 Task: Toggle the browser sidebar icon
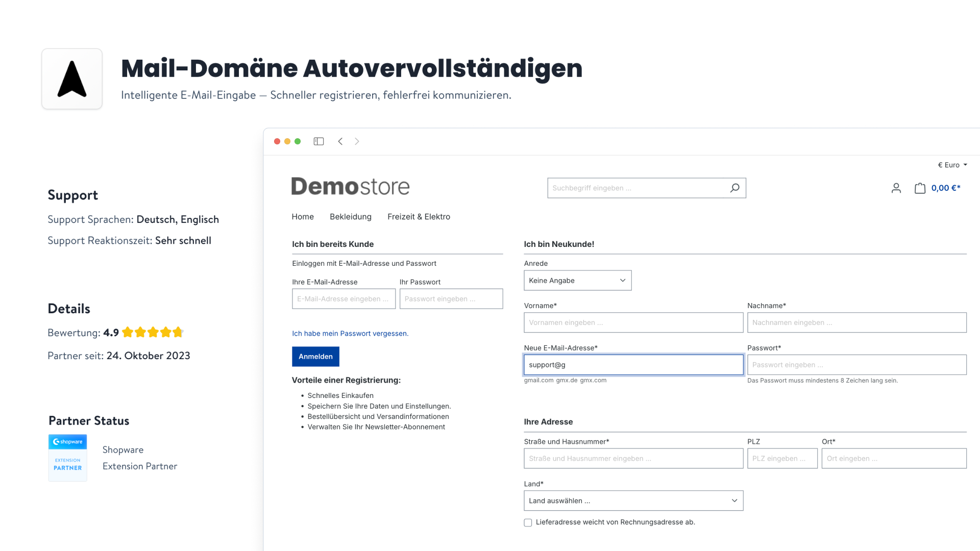[x=318, y=141]
